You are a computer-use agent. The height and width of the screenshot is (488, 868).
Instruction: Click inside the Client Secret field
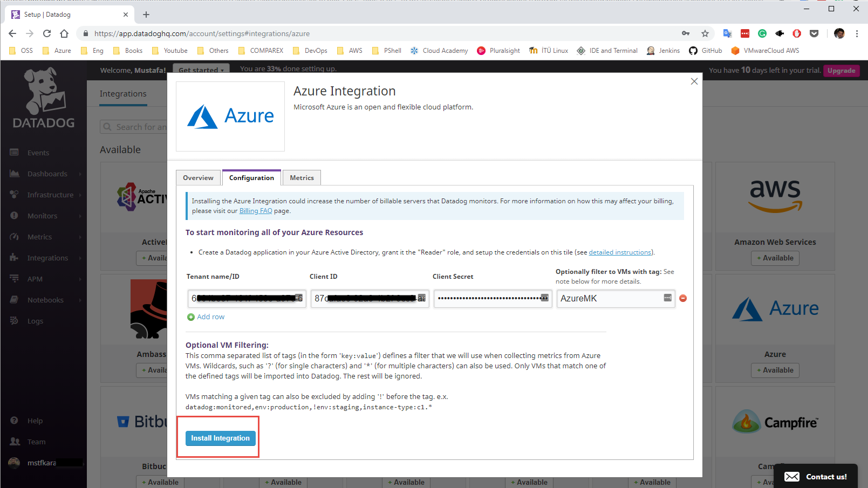tap(493, 298)
